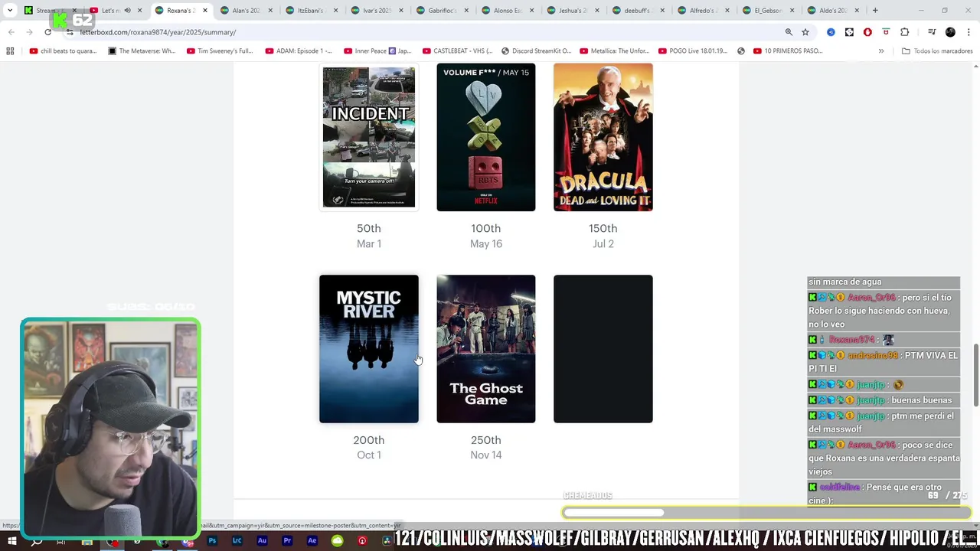The height and width of the screenshot is (551, 980).
Task: Switch to the El_Gebson tab
Action: (x=769, y=11)
